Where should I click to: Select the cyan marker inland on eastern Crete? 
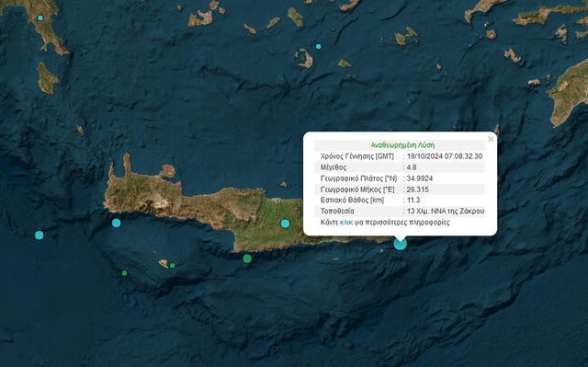(285, 224)
